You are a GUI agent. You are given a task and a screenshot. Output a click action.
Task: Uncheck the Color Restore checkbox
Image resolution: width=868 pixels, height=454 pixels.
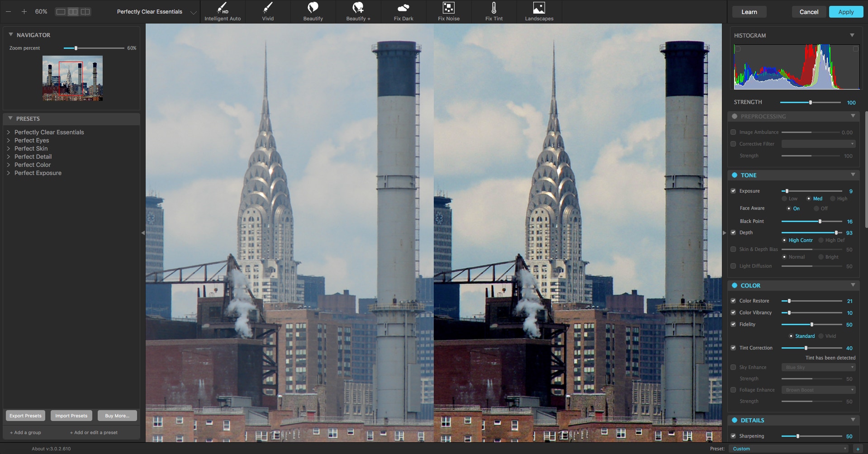coord(733,301)
